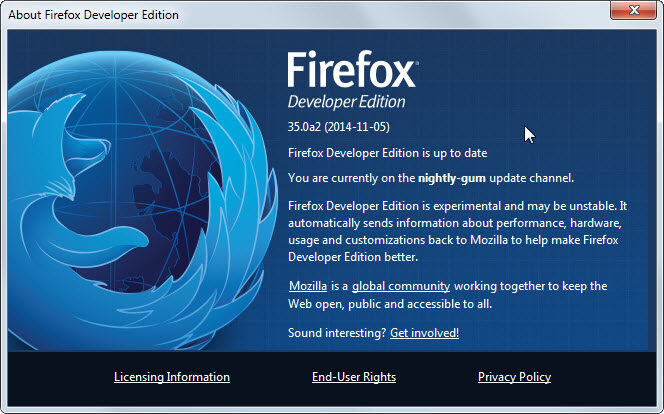
Task: Click the bold nightly-gum channel name
Action: 452,178
